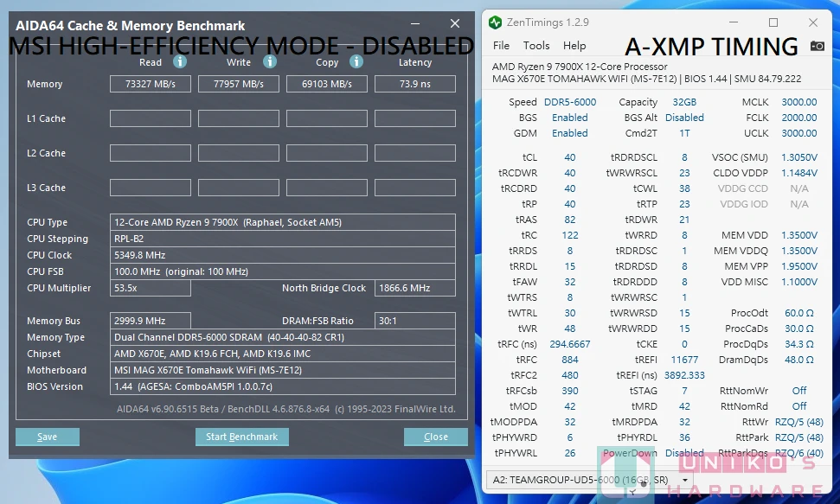Close the AIDA64 window with X
Viewport: 840px width, 504px height.
coord(455,23)
